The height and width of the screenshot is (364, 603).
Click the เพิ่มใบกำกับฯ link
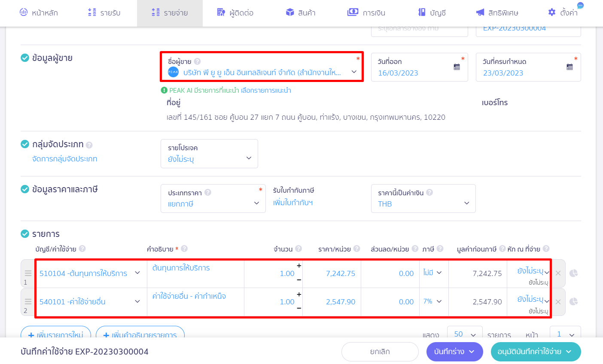click(x=293, y=203)
